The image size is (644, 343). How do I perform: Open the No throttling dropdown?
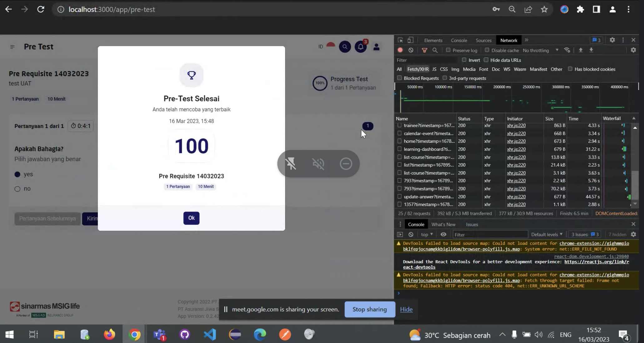541,50
